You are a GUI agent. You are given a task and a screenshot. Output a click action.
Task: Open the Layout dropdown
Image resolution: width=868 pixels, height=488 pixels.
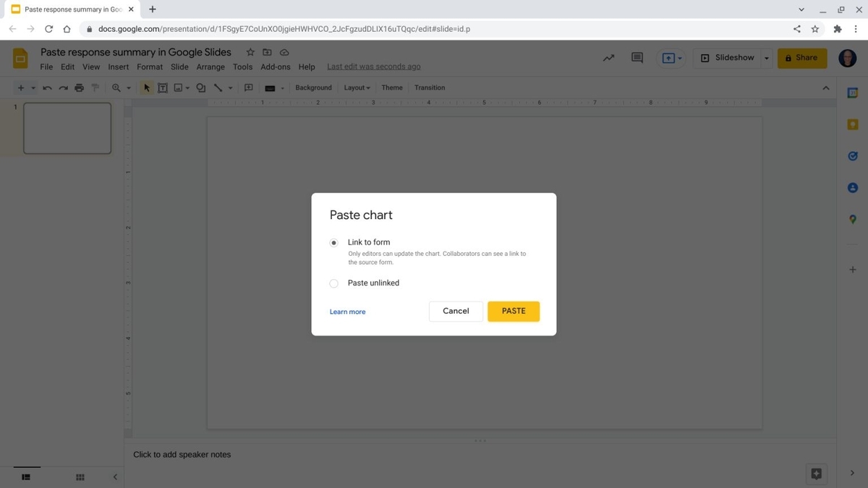click(x=356, y=87)
